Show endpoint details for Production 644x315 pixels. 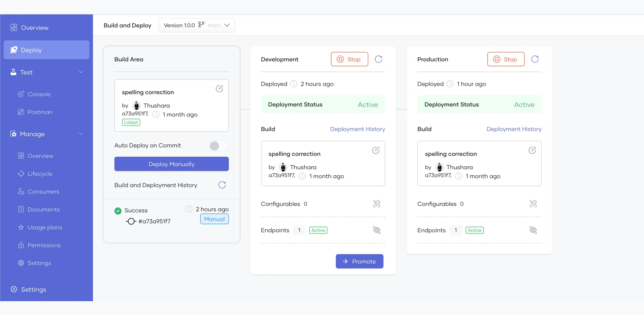coord(533,230)
